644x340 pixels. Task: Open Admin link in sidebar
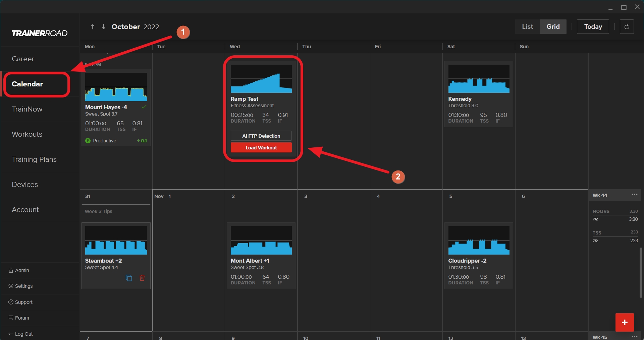(22, 270)
